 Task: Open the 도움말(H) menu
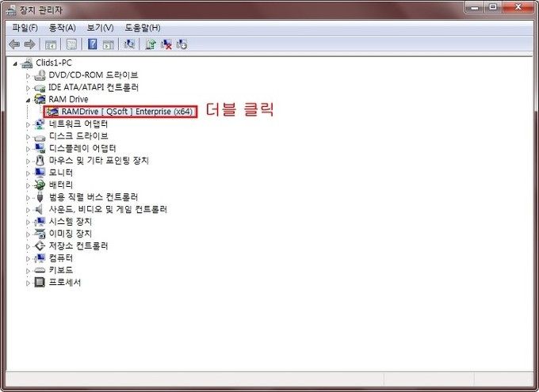[143, 28]
